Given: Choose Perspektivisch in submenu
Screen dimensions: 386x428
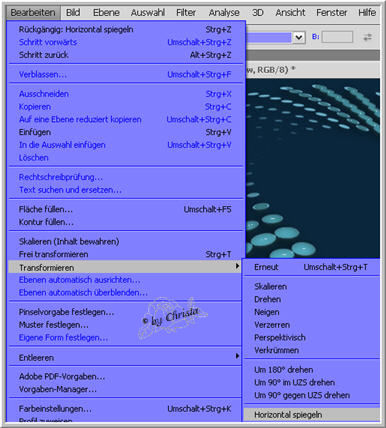Looking at the screenshot, I should [312, 337].
